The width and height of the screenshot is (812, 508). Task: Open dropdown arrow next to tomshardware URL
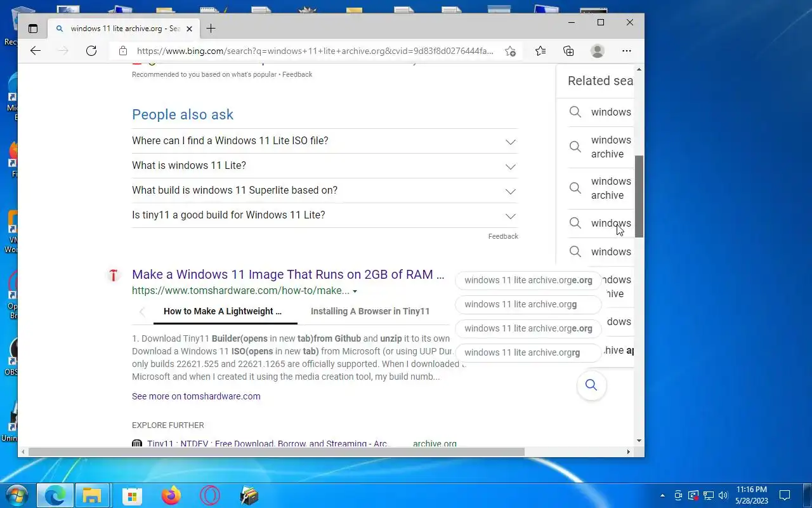[x=355, y=291]
